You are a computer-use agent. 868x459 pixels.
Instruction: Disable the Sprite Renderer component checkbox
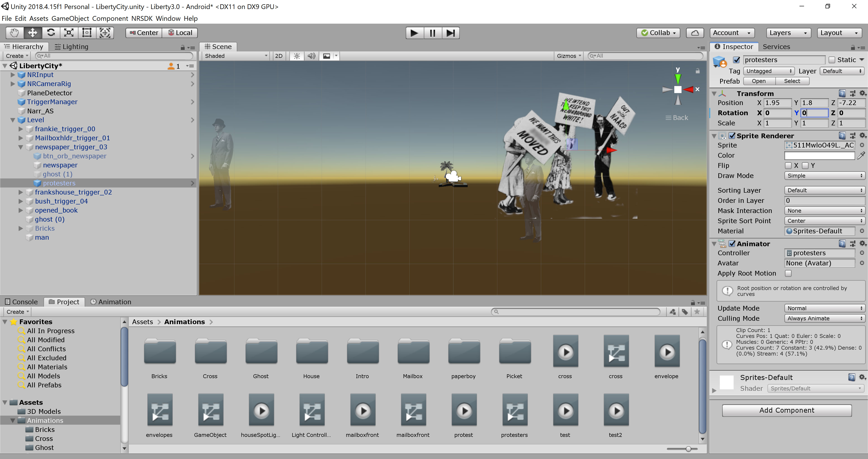click(x=732, y=135)
